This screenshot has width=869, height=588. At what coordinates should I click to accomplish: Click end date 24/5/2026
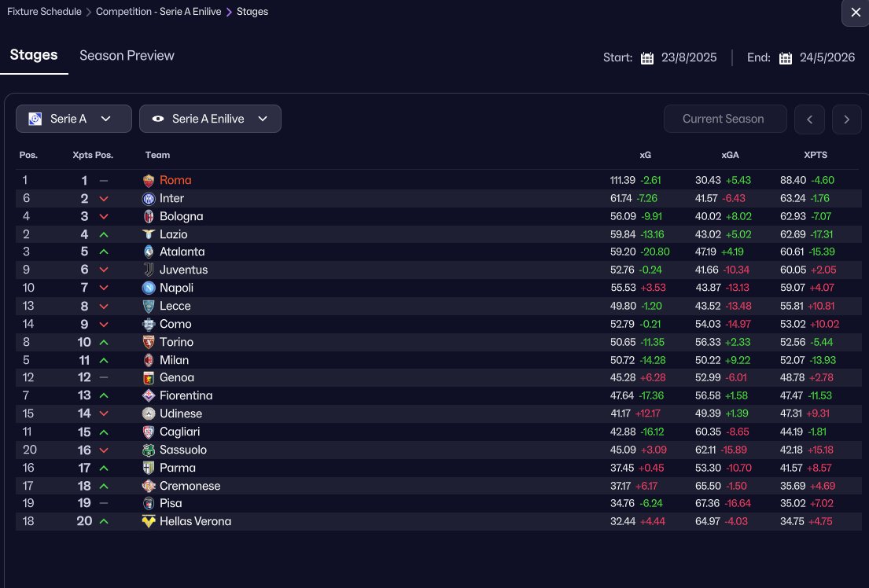coord(827,57)
